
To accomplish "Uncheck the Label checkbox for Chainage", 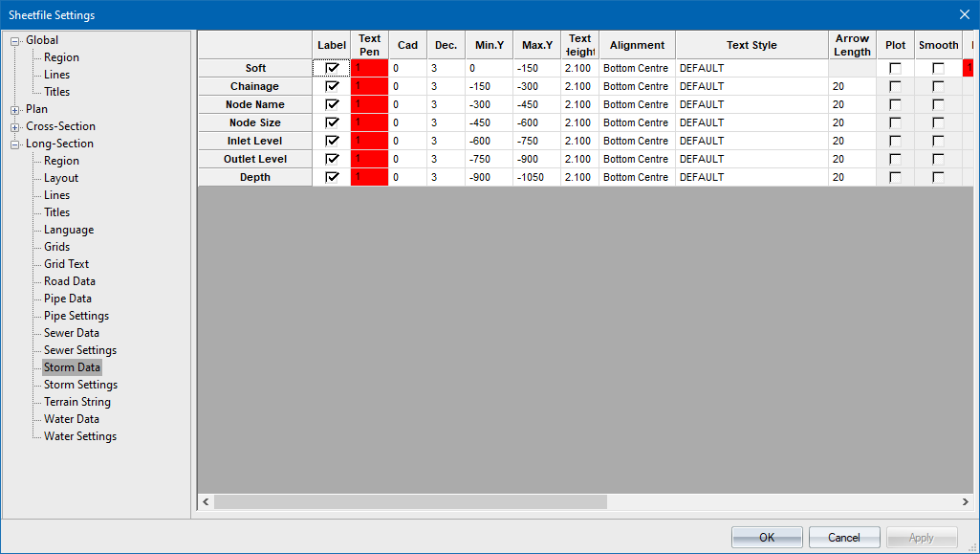I will (x=332, y=86).
